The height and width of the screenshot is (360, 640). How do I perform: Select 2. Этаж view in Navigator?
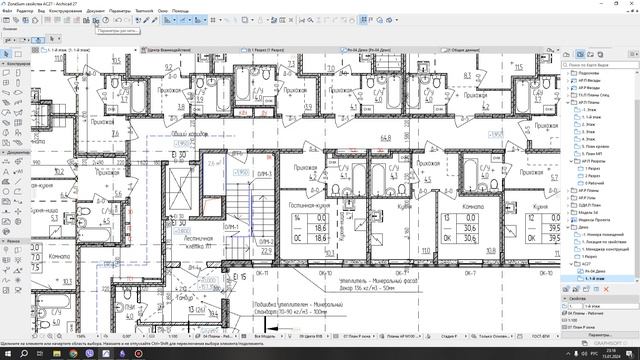[x=588, y=124]
